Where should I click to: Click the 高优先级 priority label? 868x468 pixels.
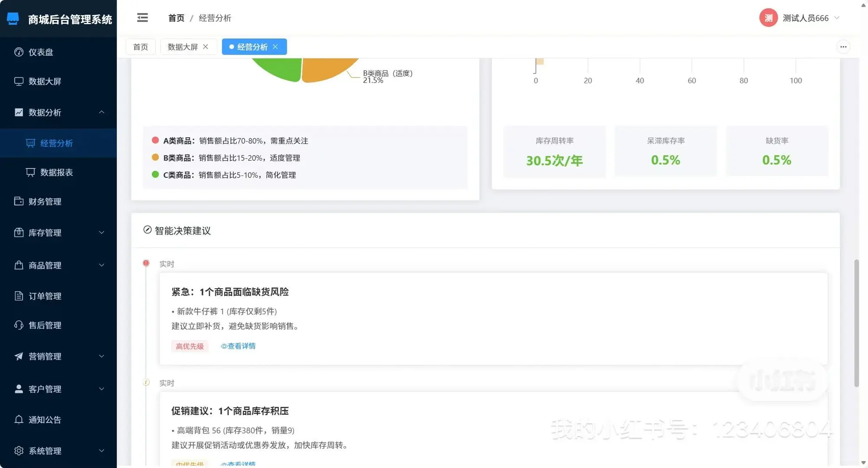(190, 346)
